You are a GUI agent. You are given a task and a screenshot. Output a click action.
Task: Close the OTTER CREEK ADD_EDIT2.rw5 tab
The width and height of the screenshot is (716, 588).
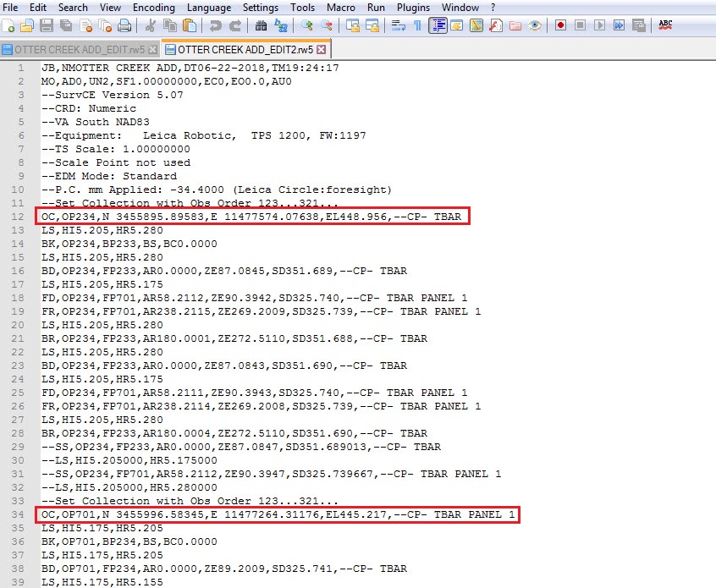[x=322, y=49]
